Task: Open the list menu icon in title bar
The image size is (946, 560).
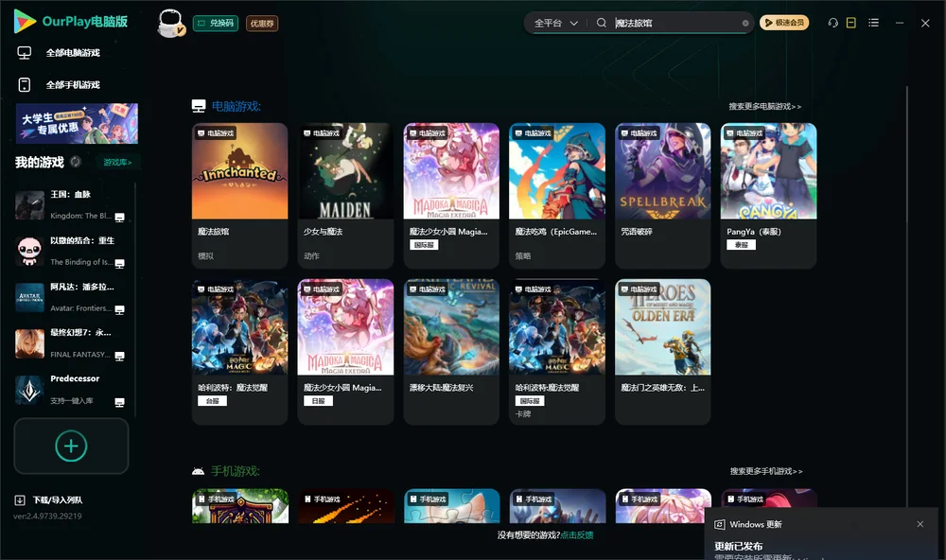Action: click(873, 23)
